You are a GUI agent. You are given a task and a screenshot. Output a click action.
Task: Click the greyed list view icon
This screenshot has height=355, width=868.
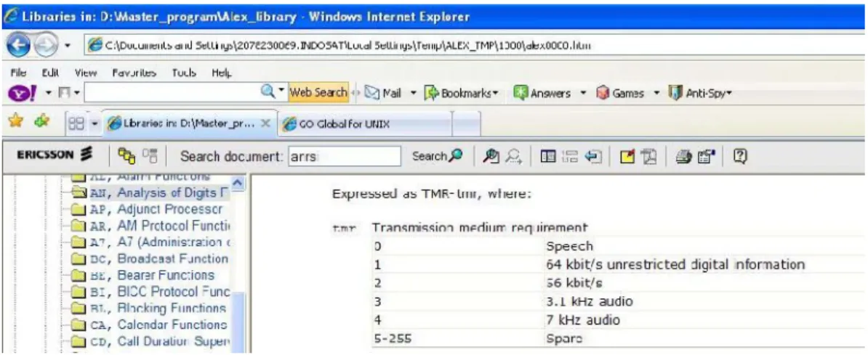pyautogui.click(x=570, y=157)
